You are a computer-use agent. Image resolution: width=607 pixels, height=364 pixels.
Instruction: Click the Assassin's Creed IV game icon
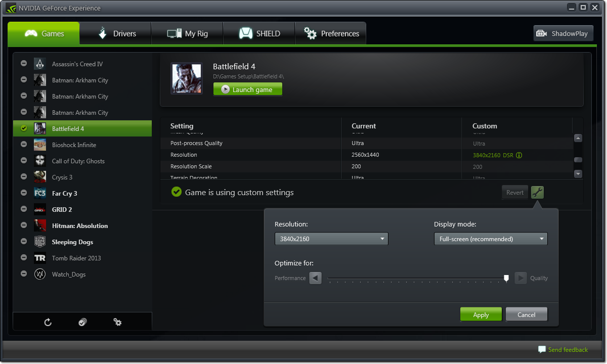[40, 64]
